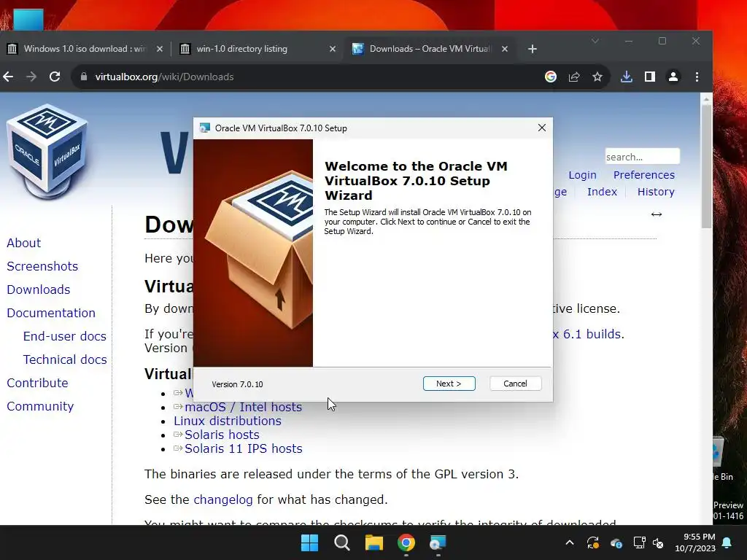
Task: Click the VirtualBox cube logo
Action: point(47,152)
